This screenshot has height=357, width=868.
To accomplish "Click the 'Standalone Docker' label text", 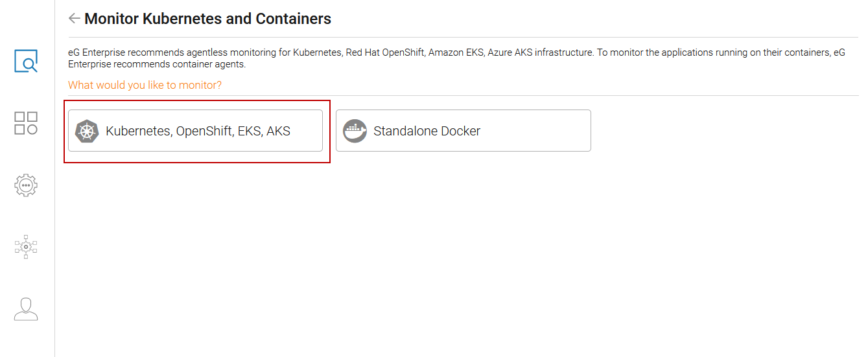I will (x=427, y=131).
